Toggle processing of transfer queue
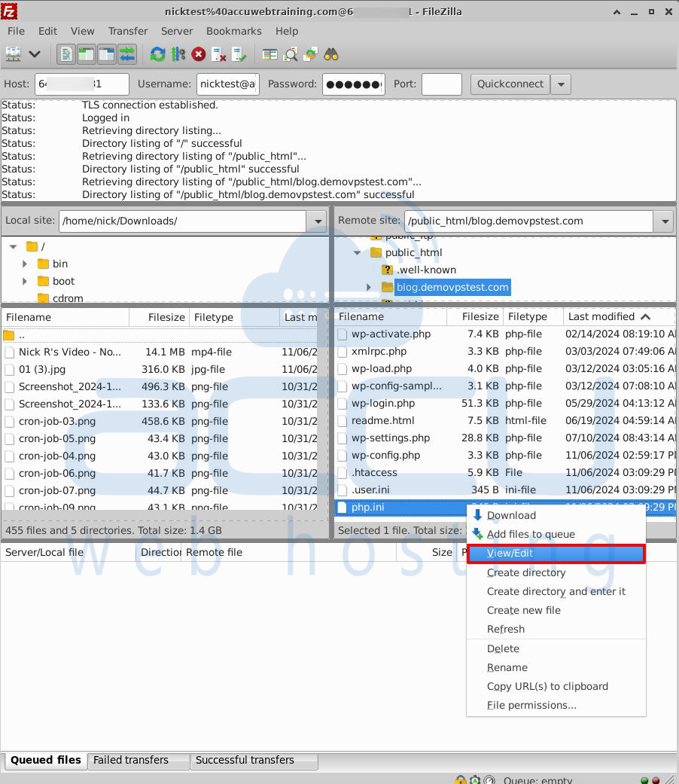 click(x=178, y=54)
